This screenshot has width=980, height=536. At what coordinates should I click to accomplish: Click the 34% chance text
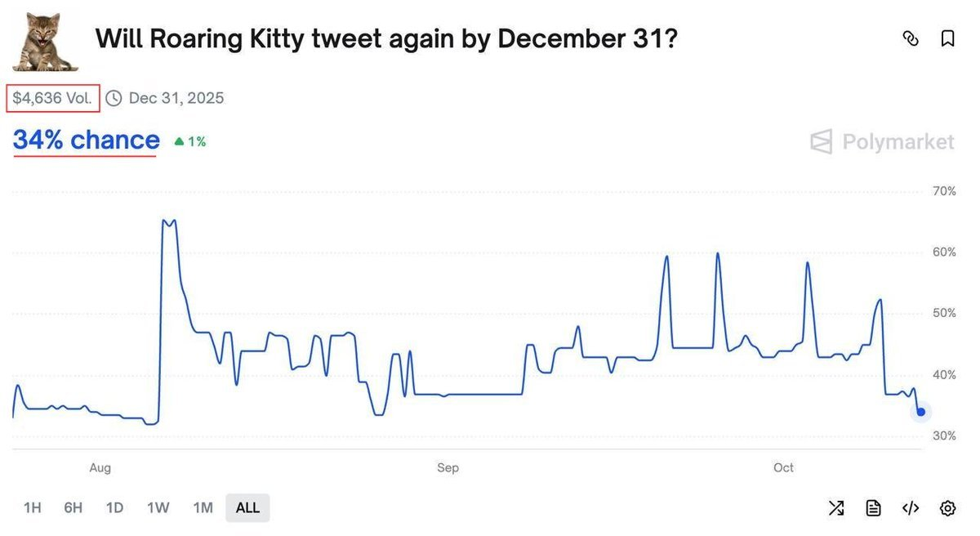tap(86, 141)
